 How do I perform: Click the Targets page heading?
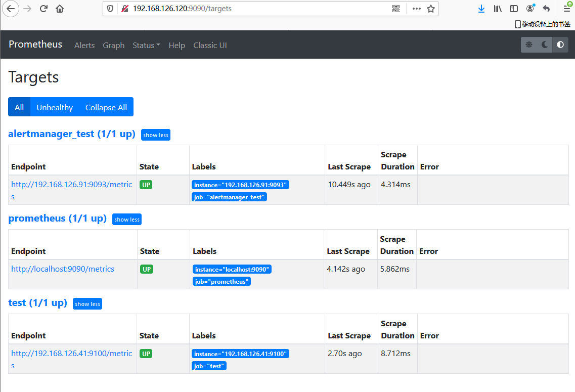[33, 77]
